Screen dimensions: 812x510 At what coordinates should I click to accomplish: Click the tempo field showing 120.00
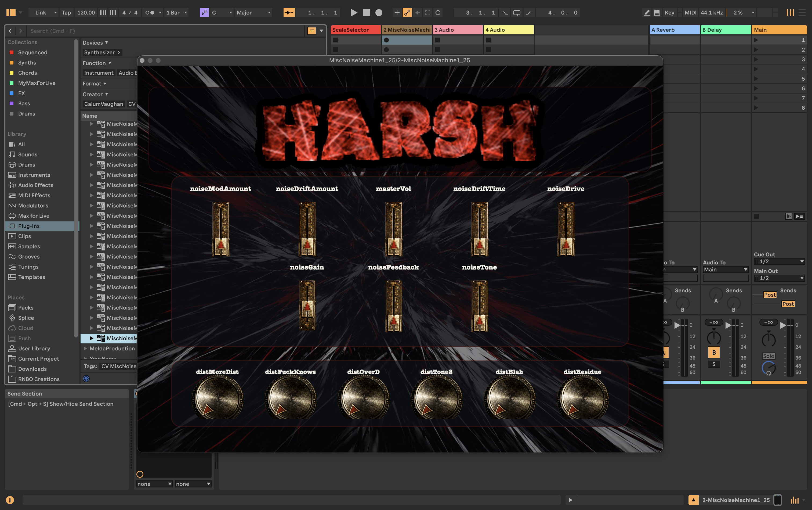point(86,12)
